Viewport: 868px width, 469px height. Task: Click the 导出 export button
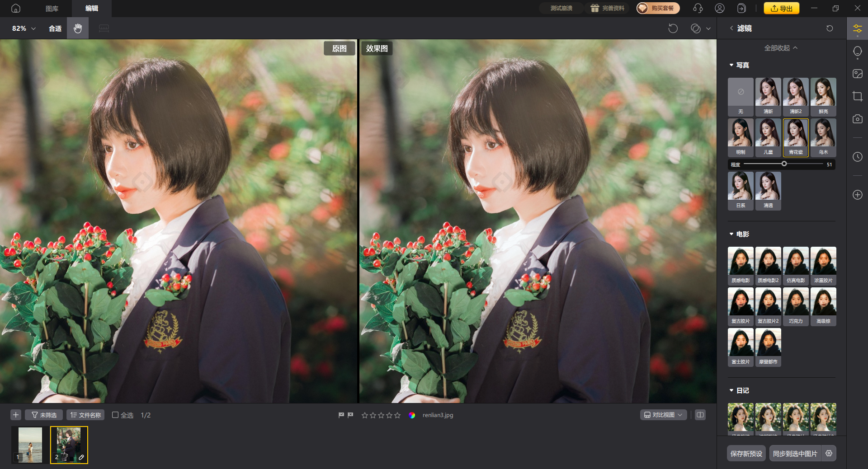[781, 8]
